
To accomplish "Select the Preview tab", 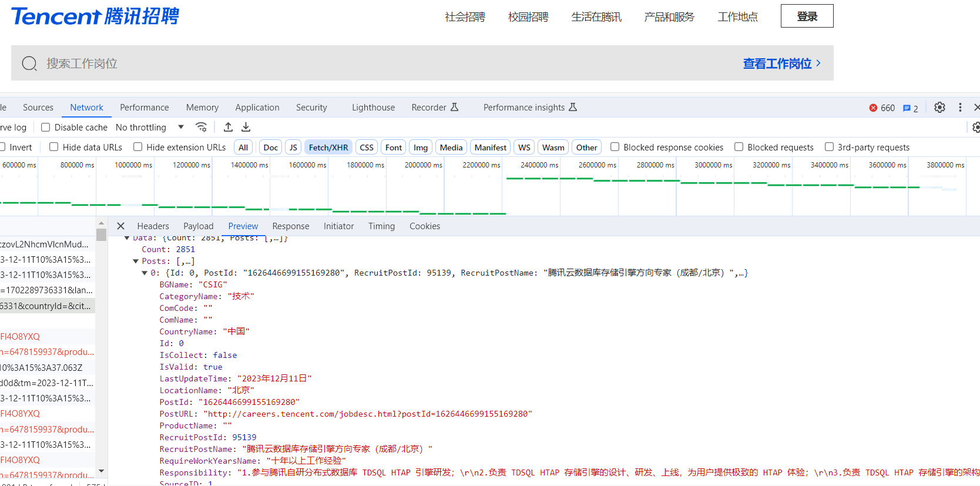I will point(243,226).
